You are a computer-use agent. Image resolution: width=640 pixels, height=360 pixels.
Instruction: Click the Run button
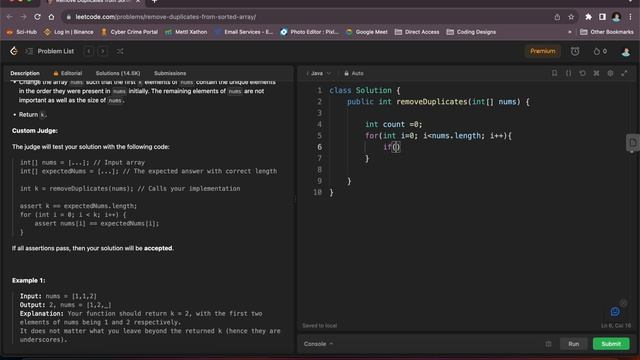coord(573,344)
